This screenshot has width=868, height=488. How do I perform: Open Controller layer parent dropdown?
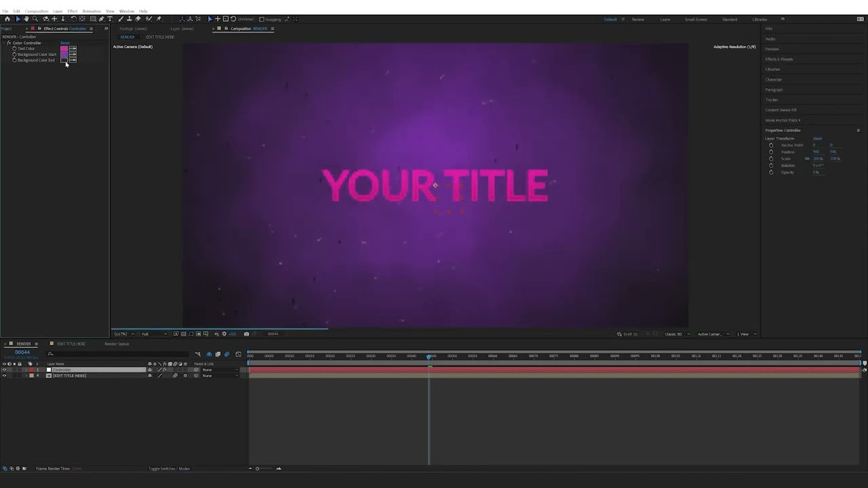219,370
